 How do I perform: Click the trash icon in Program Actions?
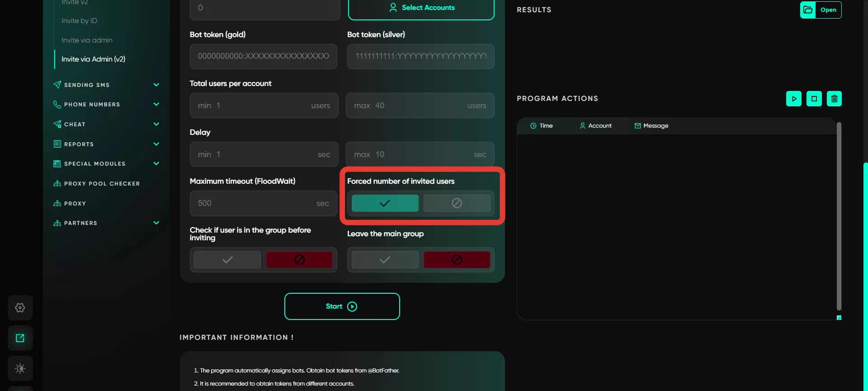click(x=834, y=99)
